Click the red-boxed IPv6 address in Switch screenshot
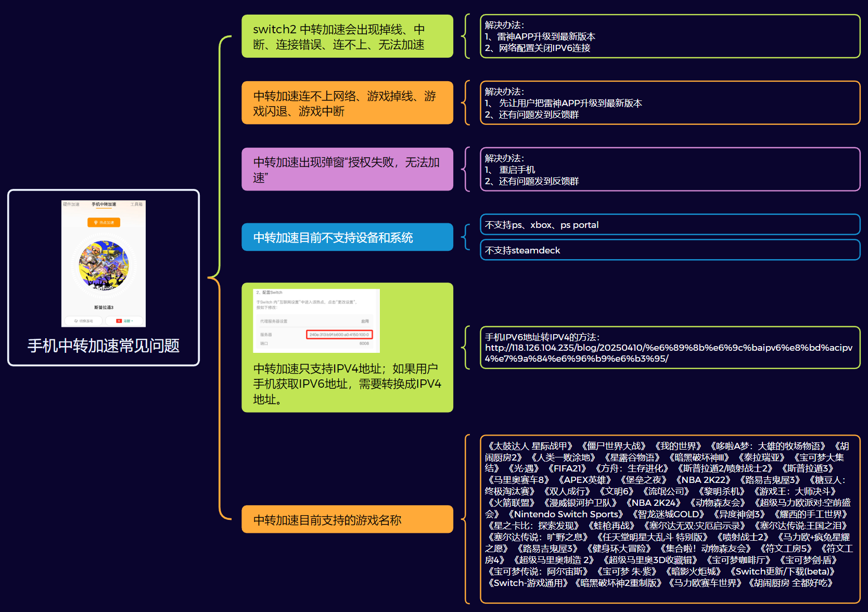868x612 pixels. [x=339, y=335]
